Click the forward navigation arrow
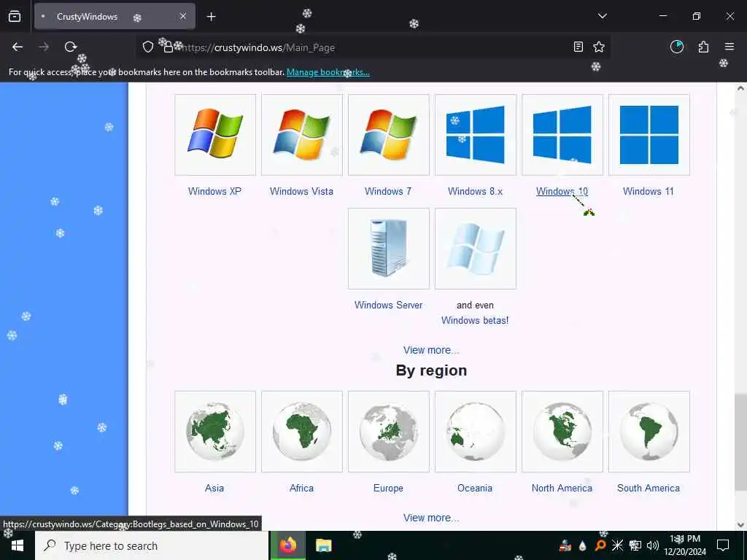Viewport: 747px width, 560px height. point(44,47)
